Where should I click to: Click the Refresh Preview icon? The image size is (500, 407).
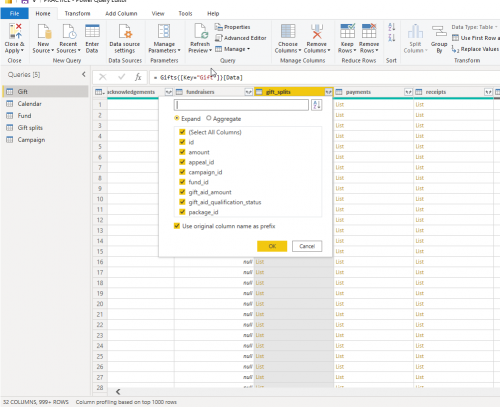[201, 31]
